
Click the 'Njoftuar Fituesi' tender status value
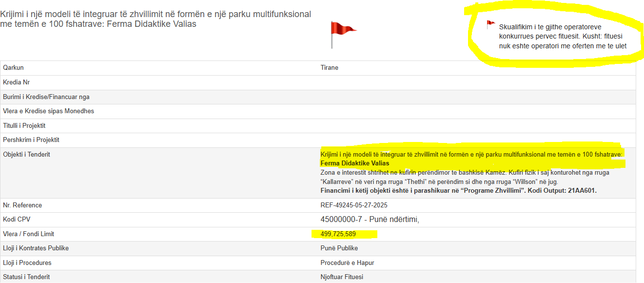[342, 277]
